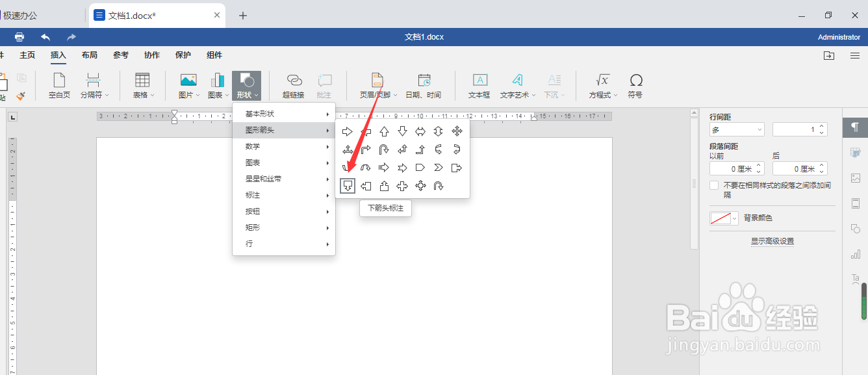Toggle the paragraph settings panel icon

coord(855,128)
